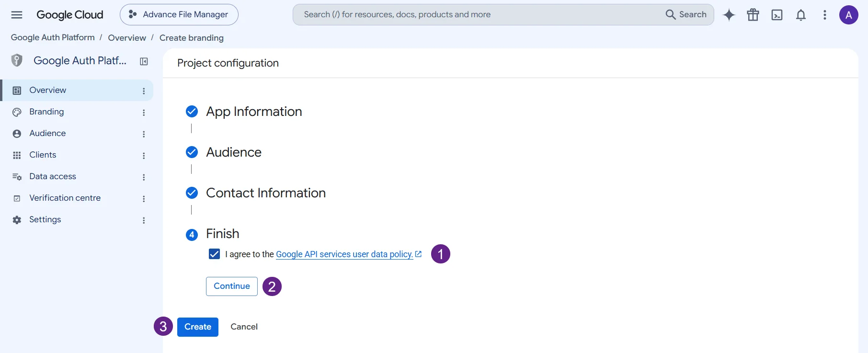
Task: Uncheck the user data policy agreement checkbox
Action: point(214,254)
